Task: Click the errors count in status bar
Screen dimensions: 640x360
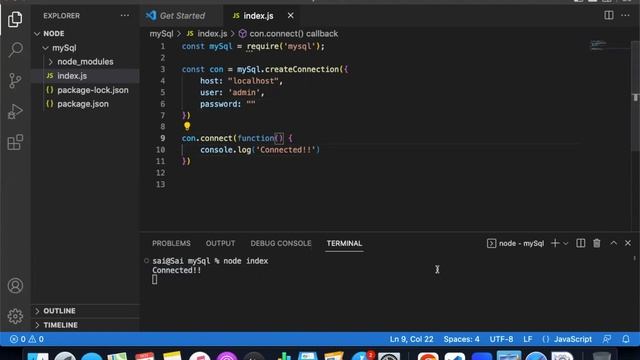Action: point(18,339)
